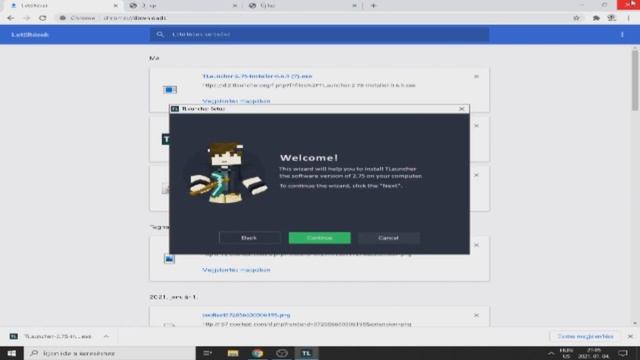Click the show all downloads button
640x360 pixels.
tap(585, 336)
